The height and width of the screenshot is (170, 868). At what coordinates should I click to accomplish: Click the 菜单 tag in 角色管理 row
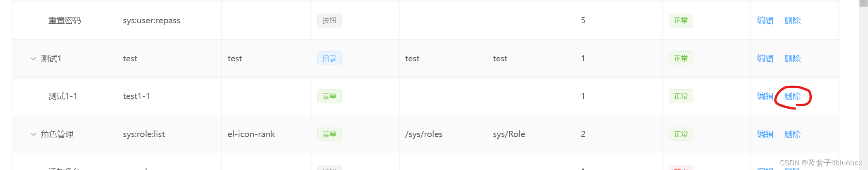pos(329,134)
